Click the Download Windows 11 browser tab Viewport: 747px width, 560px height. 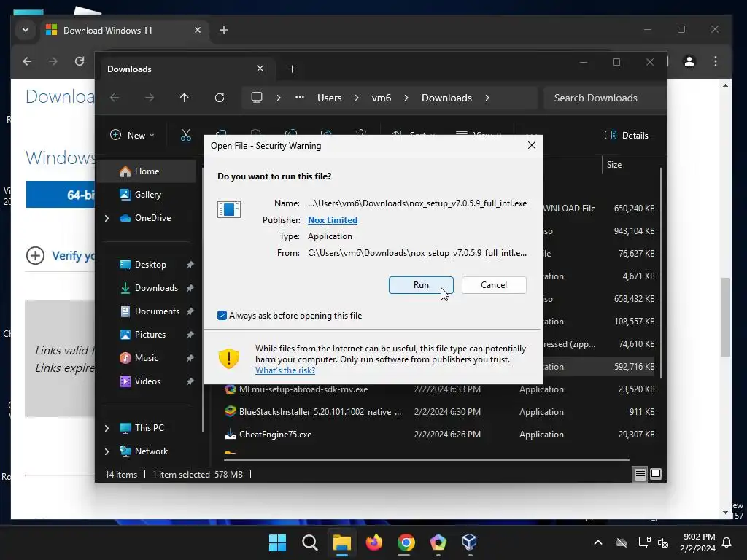click(x=124, y=30)
